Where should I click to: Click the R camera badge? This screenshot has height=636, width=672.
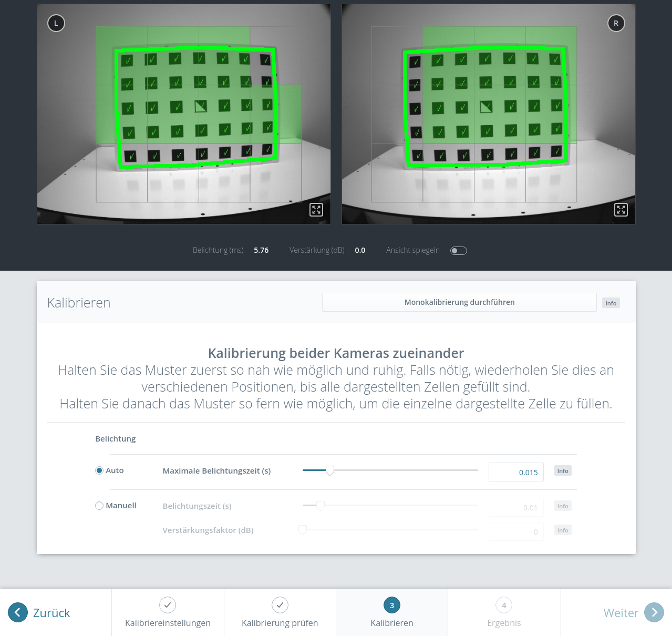pos(616,23)
